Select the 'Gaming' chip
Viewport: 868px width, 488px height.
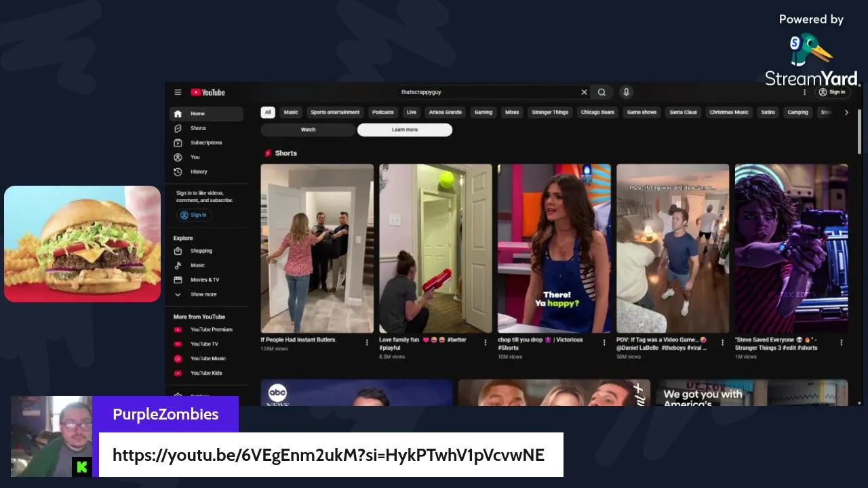[x=484, y=113]
